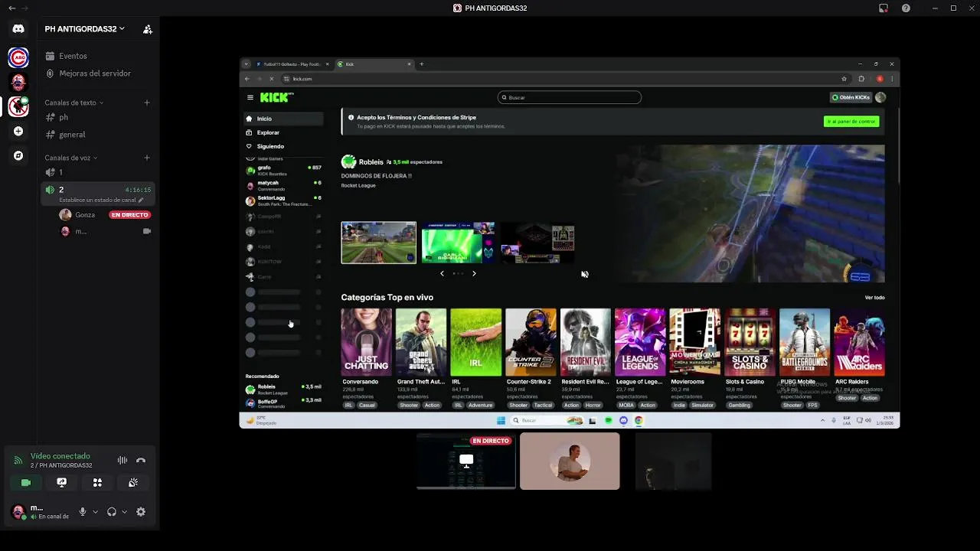The width and height of the screenshot is (980, 551).
Task: Click the invite members icon beside server name
Action: 147,29
